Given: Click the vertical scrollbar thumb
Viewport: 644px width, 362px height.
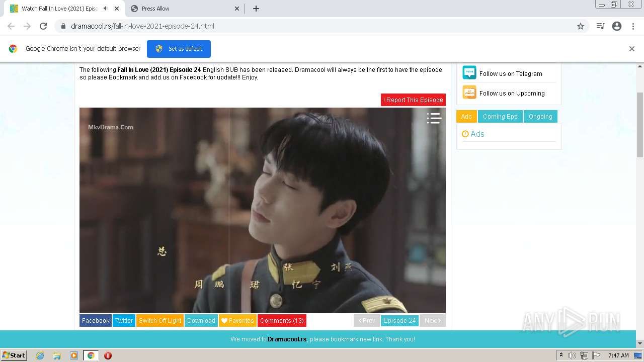Looking at the screenshot, I should [640, 125].
